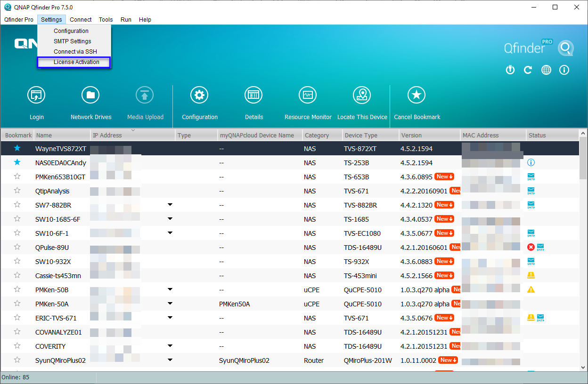Click the red error icon for QPulse-89U
The height and width of the screenshot is (384, 588).
531,247
